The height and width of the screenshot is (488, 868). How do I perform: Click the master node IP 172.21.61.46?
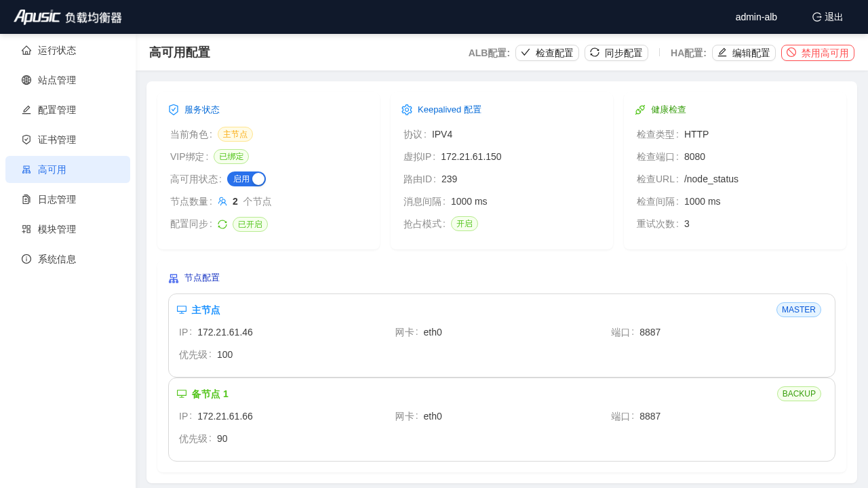point(225,332)
